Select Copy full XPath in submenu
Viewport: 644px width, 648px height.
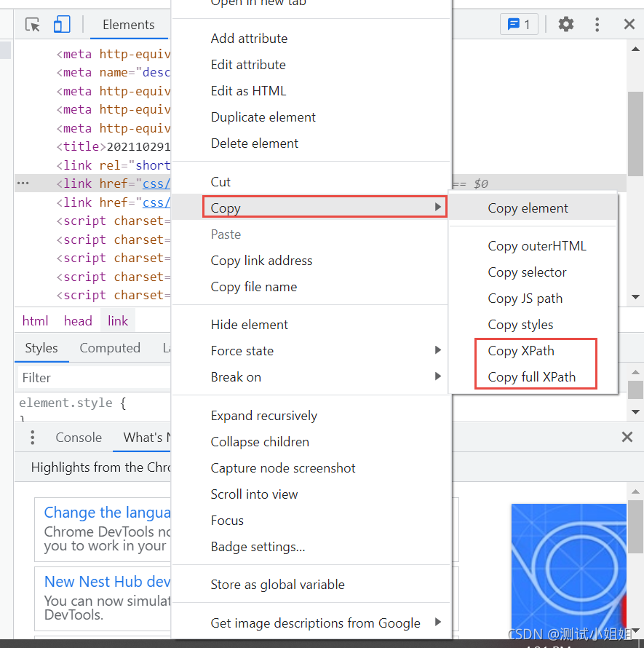[x=533, y=377]
